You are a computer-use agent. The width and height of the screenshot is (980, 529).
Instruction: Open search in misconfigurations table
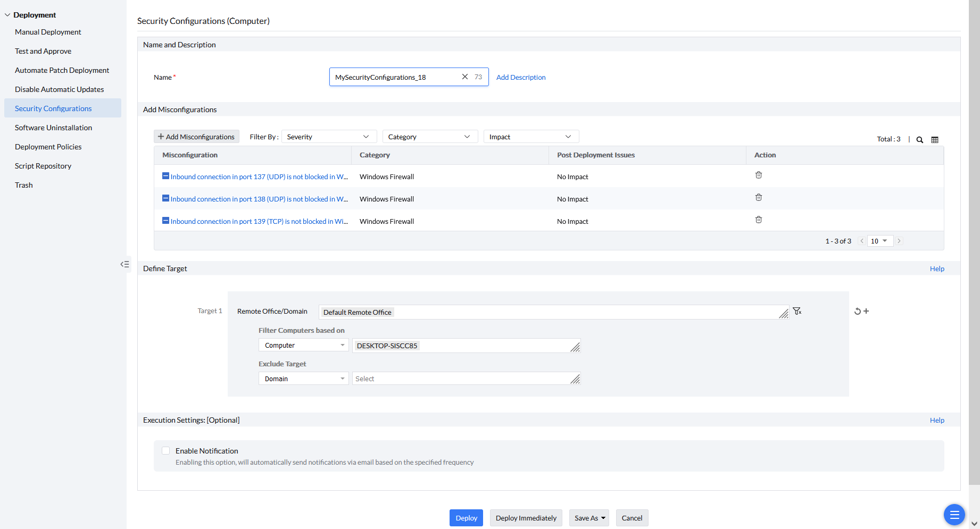(919, 140)
